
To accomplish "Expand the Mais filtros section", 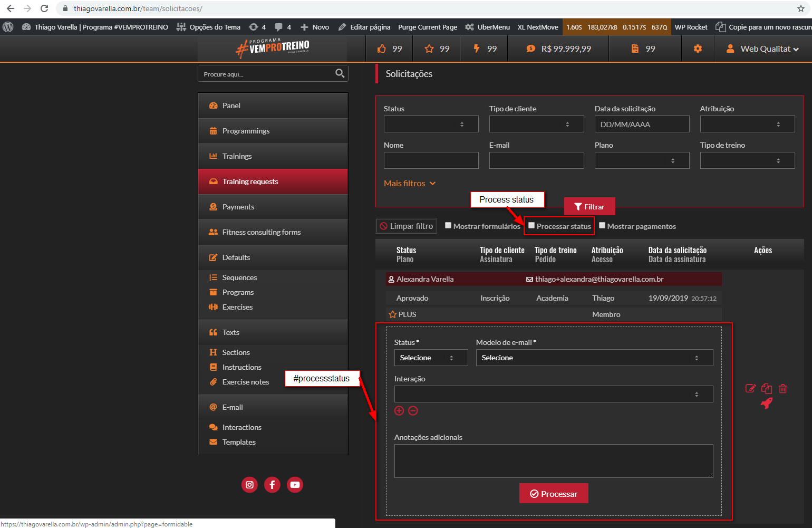I will (410, 184).
